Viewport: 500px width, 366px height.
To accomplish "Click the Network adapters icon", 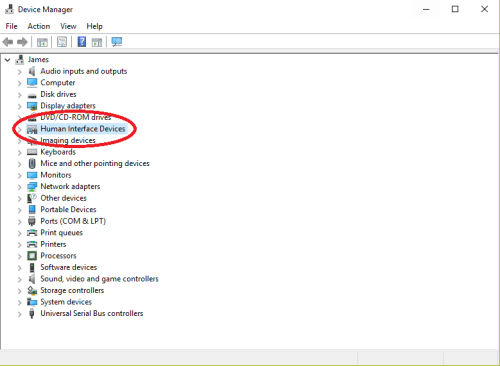I will (x=32, y=187).
